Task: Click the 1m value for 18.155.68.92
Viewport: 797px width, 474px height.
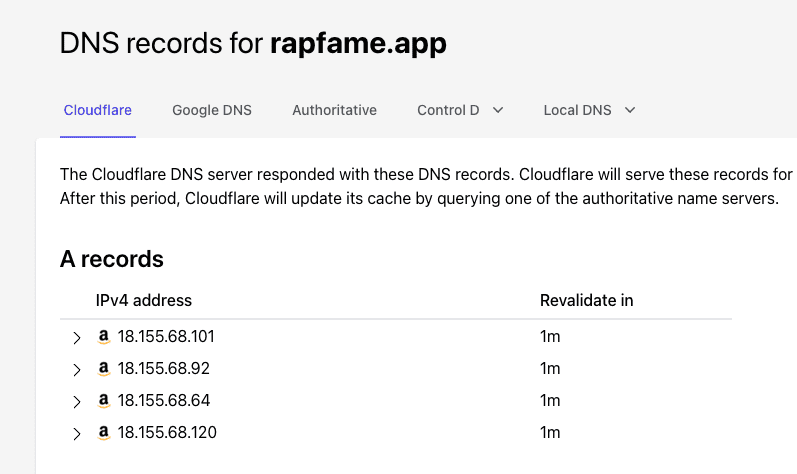Action: (550, 369)
